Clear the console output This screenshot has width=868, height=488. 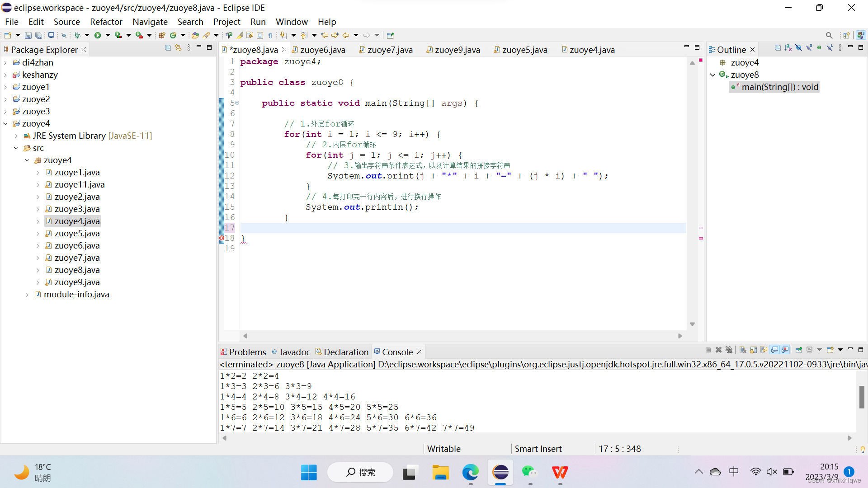click(x=743, y=350)
